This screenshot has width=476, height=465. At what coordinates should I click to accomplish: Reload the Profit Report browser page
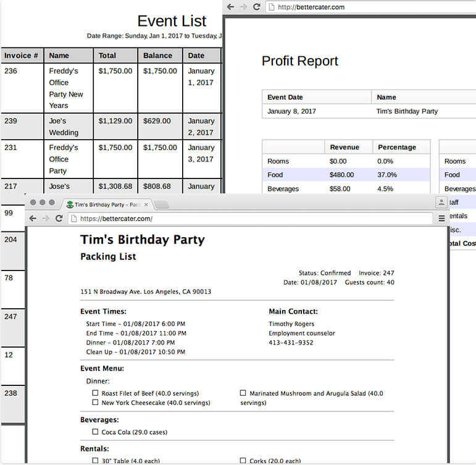(x=256, y=7)
